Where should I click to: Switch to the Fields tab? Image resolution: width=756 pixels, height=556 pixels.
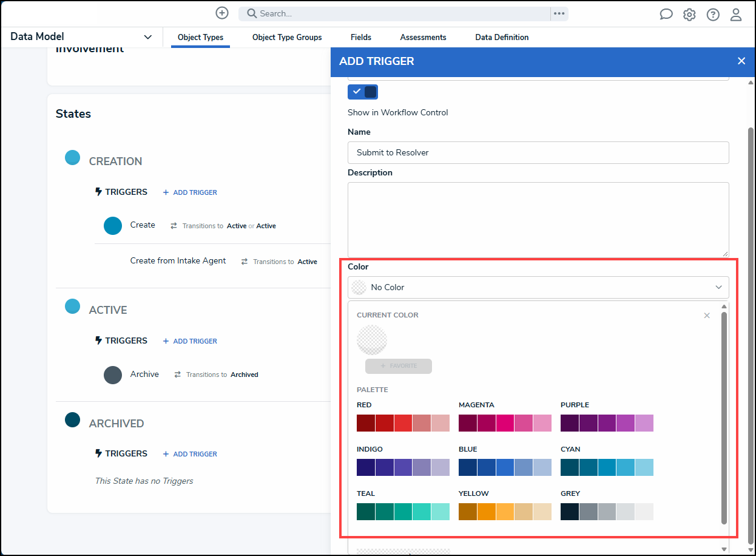coord(361,37)
